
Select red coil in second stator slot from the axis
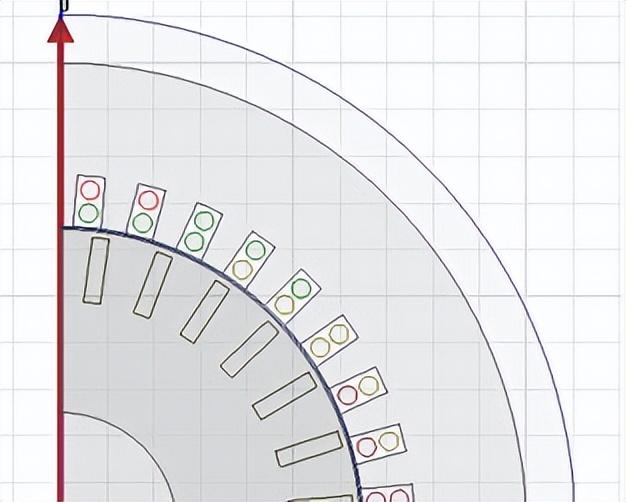pyautogui.click(x=149, y=200)
